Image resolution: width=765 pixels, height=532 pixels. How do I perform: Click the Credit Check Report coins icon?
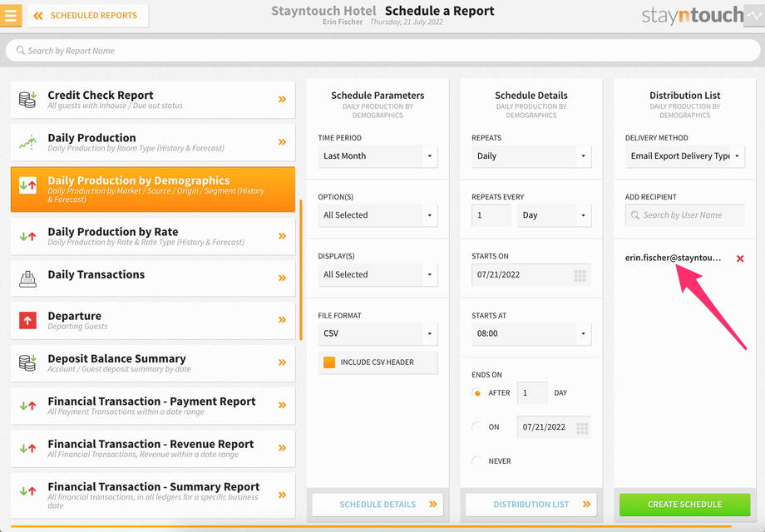point(27,99)
